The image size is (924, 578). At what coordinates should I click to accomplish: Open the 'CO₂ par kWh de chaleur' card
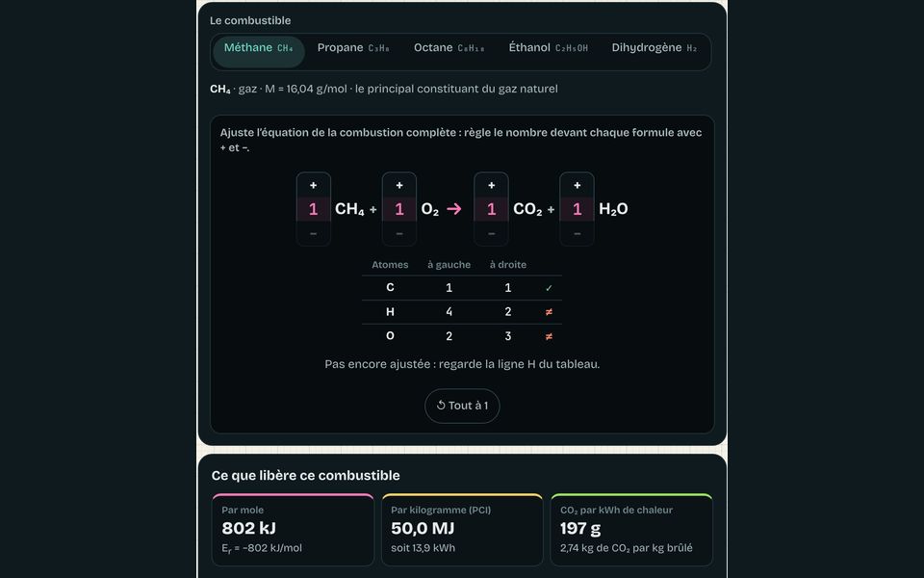[x=631, y=530]
